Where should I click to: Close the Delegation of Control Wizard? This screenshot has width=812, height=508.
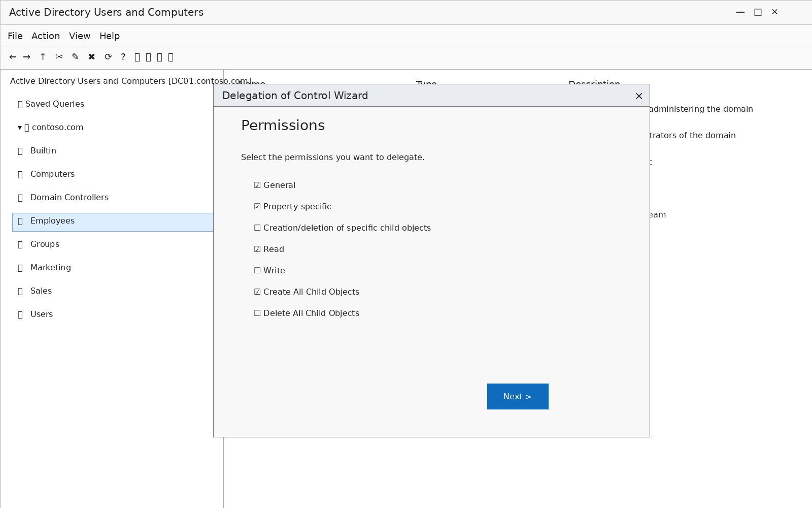639,96
